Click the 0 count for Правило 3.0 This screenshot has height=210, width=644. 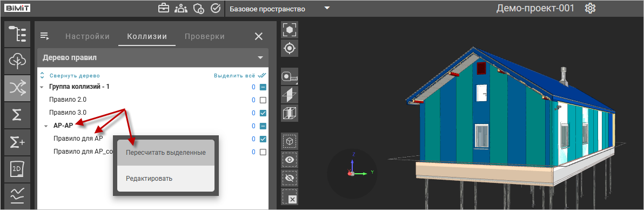[254, 113]
